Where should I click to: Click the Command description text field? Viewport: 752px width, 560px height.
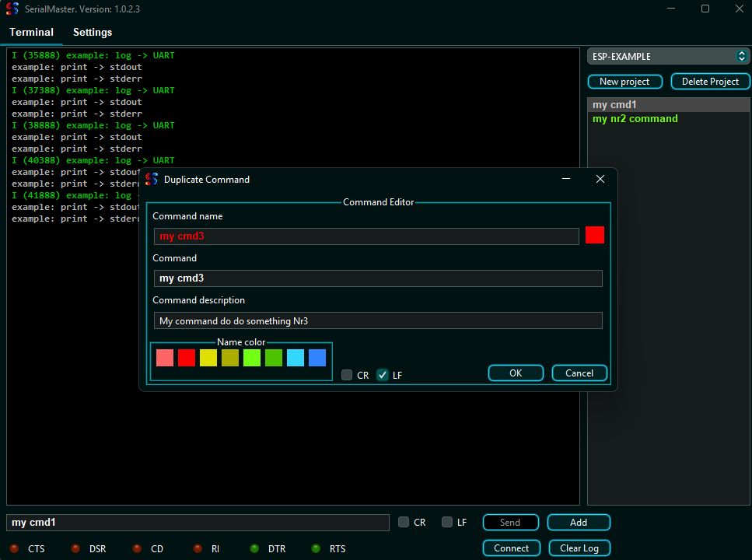pyautogui.click(x=378, y=320)
